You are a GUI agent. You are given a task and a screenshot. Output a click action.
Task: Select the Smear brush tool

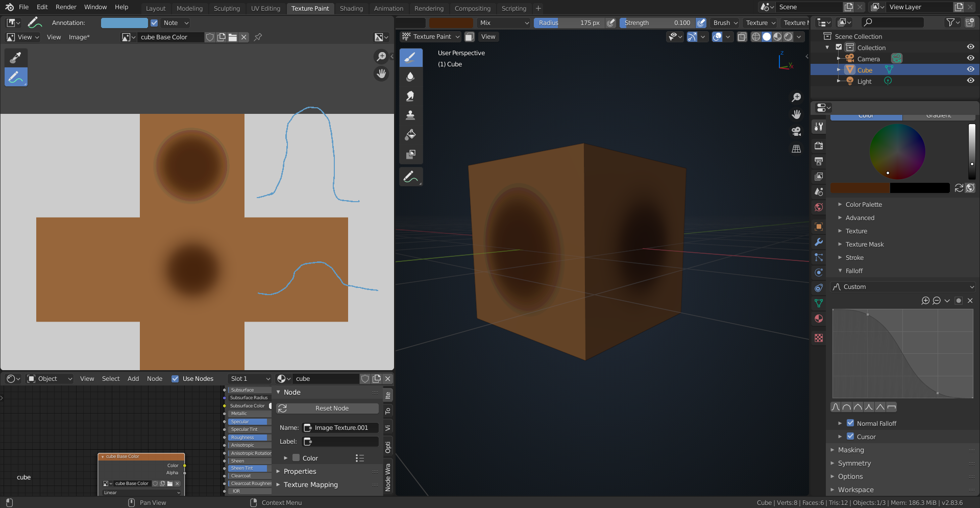[410, 96]
